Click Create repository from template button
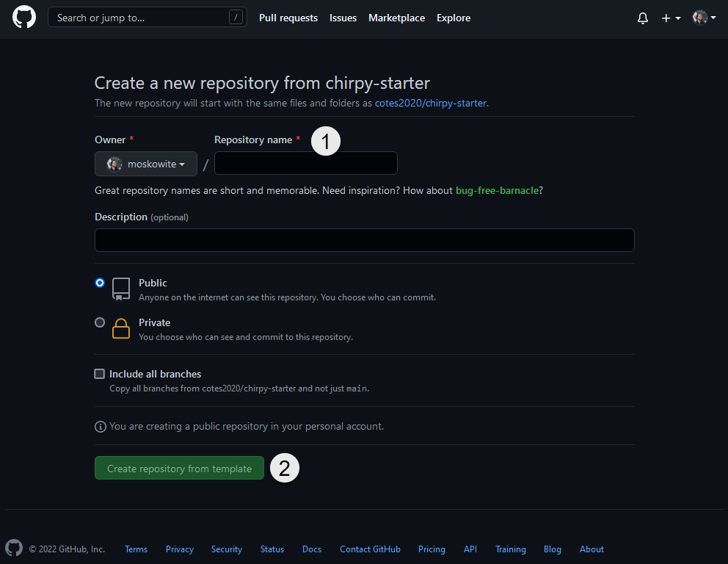This screenshot has height=564, width=728. pos(179,469)
